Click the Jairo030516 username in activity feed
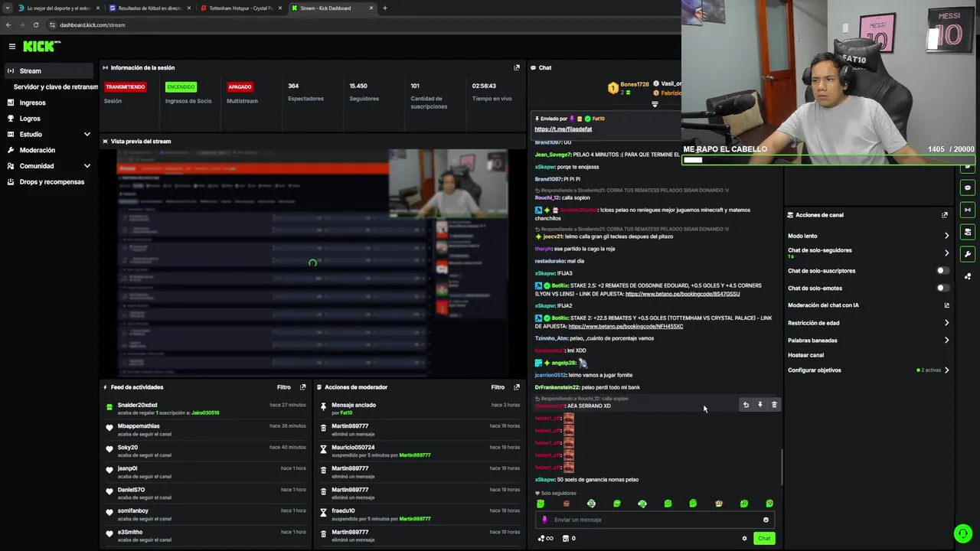 point(205,413)
